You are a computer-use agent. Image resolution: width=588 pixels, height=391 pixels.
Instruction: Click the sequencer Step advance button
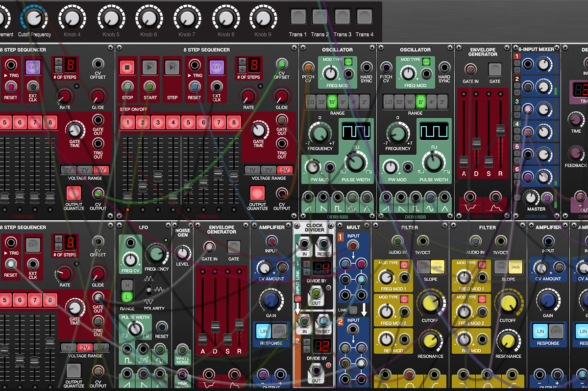(172, 67)
